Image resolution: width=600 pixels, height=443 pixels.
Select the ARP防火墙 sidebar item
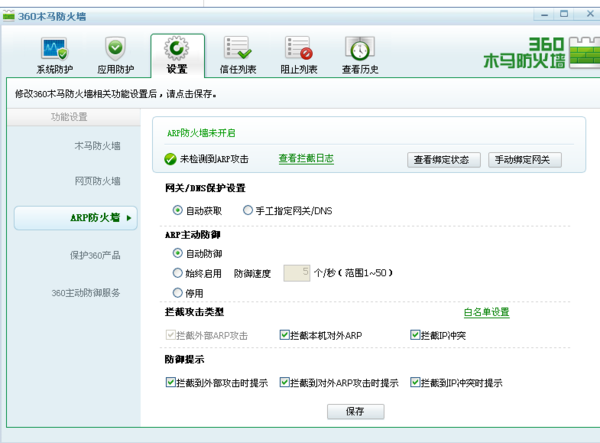coord(75,218)
